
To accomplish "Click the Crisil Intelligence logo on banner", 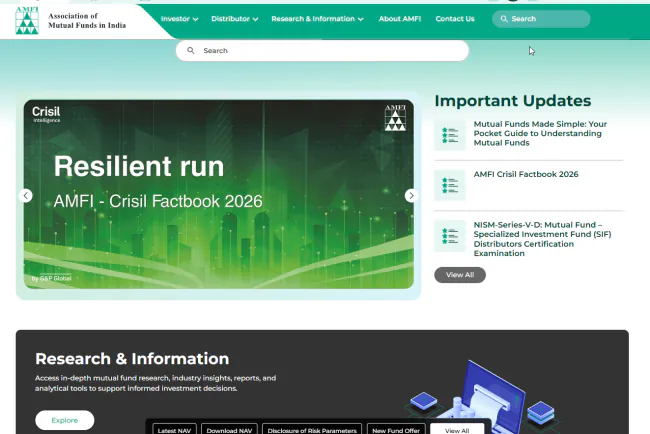I will pos(46,114).
